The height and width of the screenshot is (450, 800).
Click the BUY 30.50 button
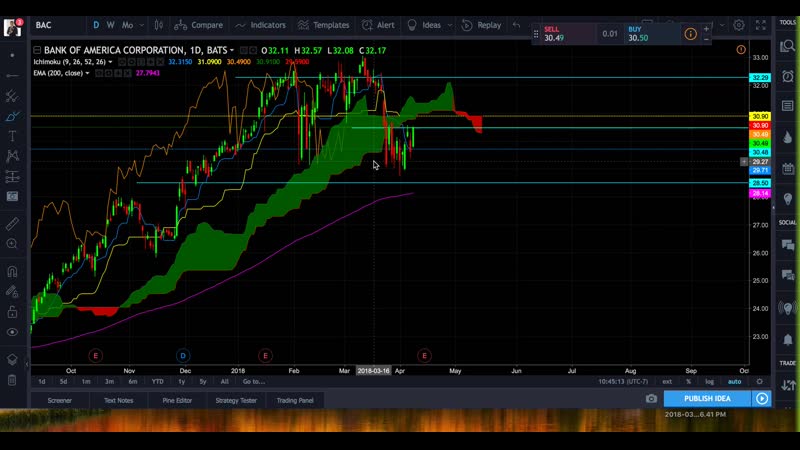pos(652,34)
